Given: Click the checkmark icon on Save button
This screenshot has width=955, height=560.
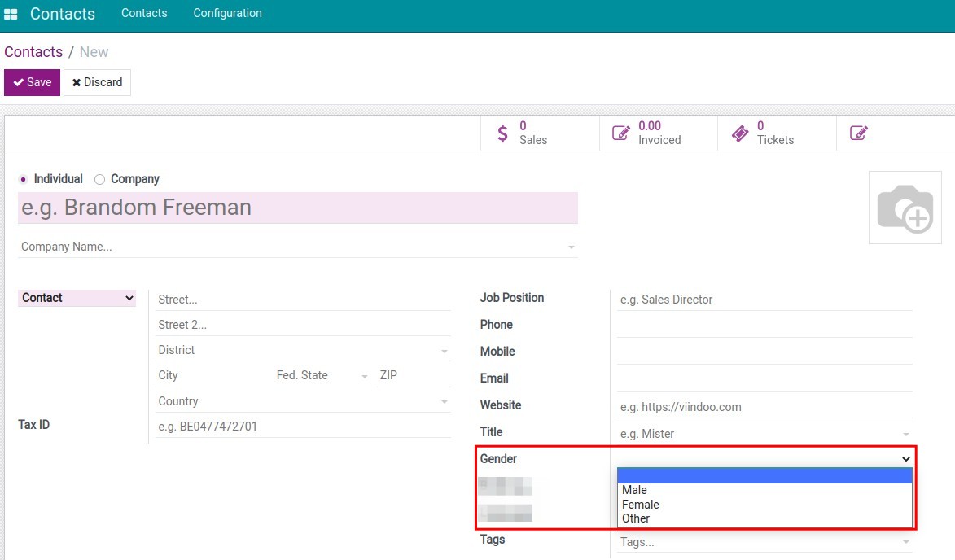Looking at the screenshot, I should tap(20, 82).
